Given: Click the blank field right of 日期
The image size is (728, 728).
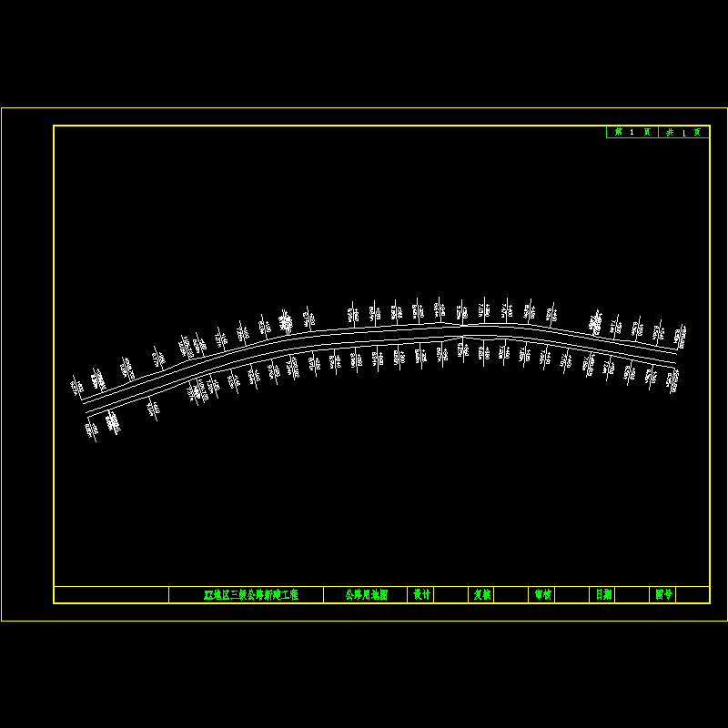Looking at the screenshot, I should [632, 594].
